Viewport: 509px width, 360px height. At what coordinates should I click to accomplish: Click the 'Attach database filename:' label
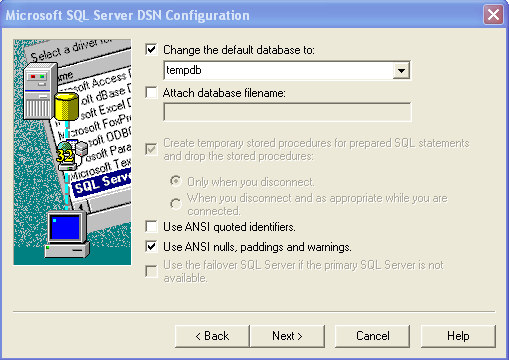(224, 93)
